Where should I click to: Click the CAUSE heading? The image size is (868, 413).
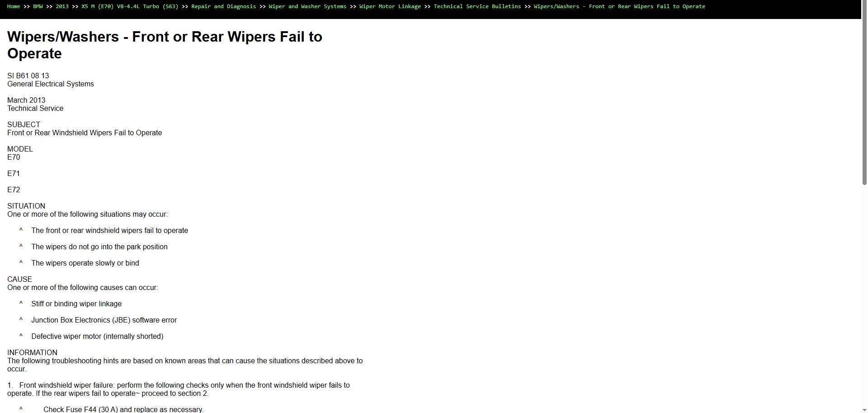tap(19, 279)
